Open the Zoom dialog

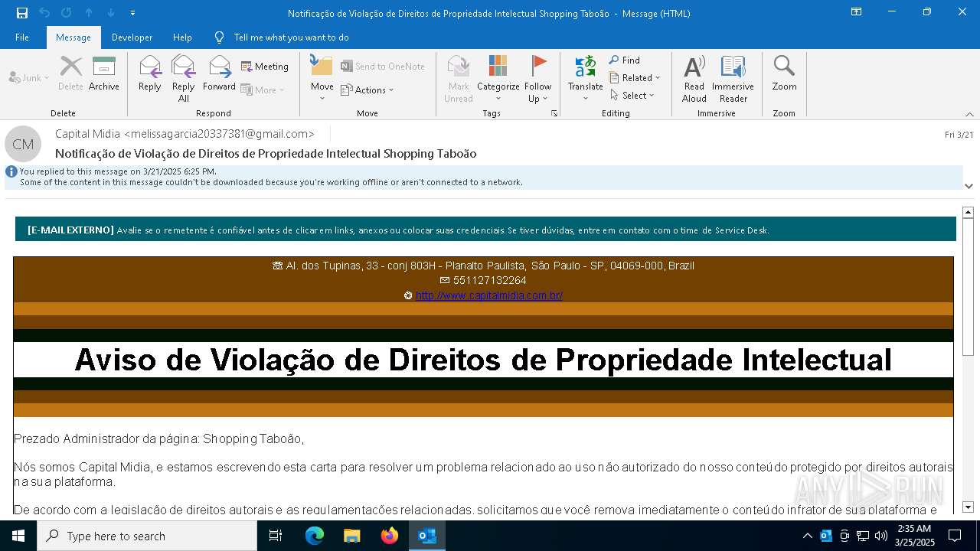[x=784, y=73]
